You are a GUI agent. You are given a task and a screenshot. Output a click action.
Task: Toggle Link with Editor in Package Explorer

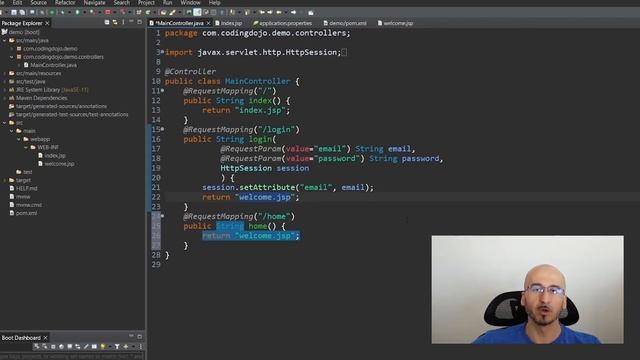point(115,22)
